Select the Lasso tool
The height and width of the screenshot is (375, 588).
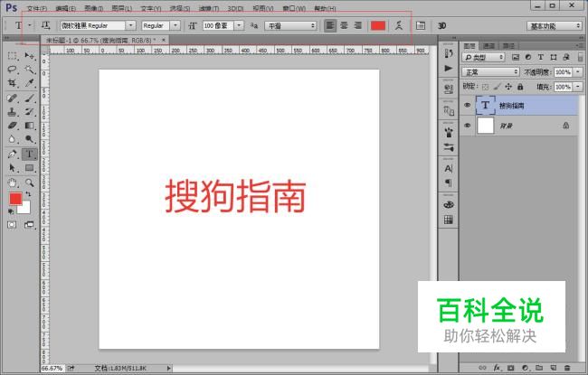coord(12,70)
